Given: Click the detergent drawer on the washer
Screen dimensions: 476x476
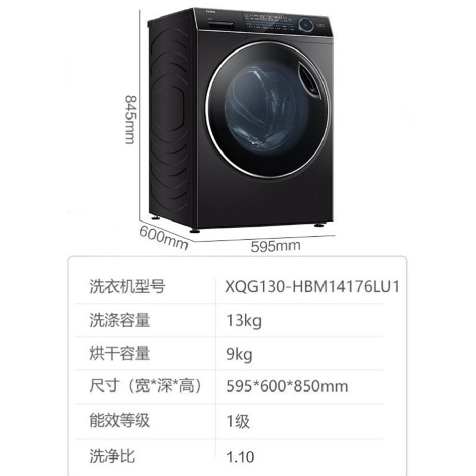Looking at the screenshot, I should tap(220, 25).
